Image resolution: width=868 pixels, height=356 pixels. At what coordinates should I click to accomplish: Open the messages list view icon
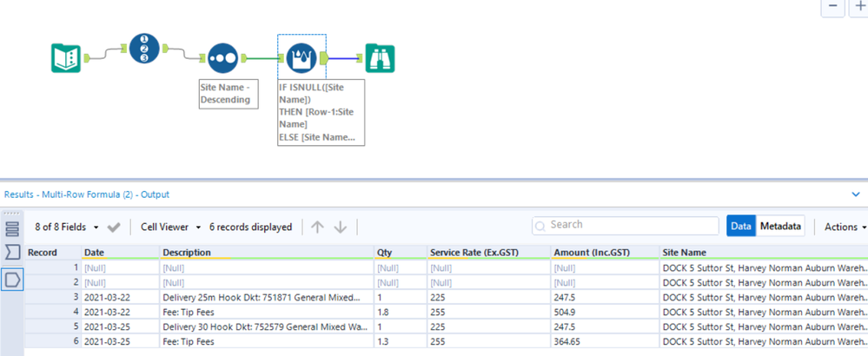pos(12,228)
